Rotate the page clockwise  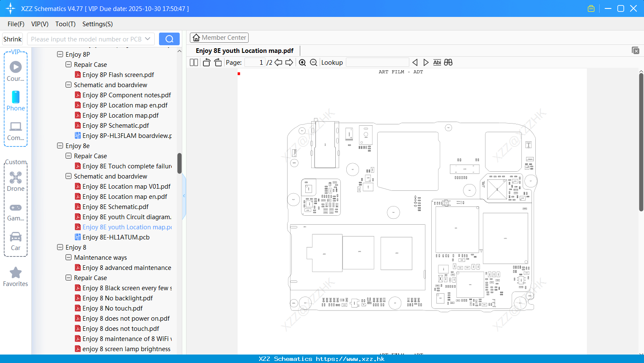coord(218,62)
